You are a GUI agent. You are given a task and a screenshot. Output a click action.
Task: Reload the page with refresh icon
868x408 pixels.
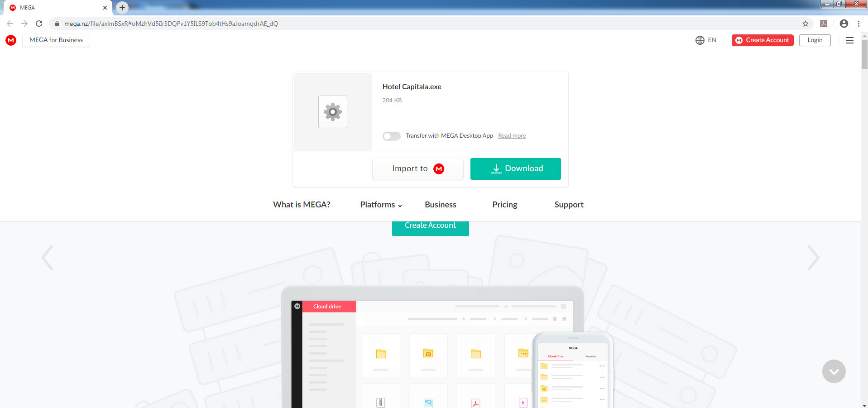coord(39,24)
